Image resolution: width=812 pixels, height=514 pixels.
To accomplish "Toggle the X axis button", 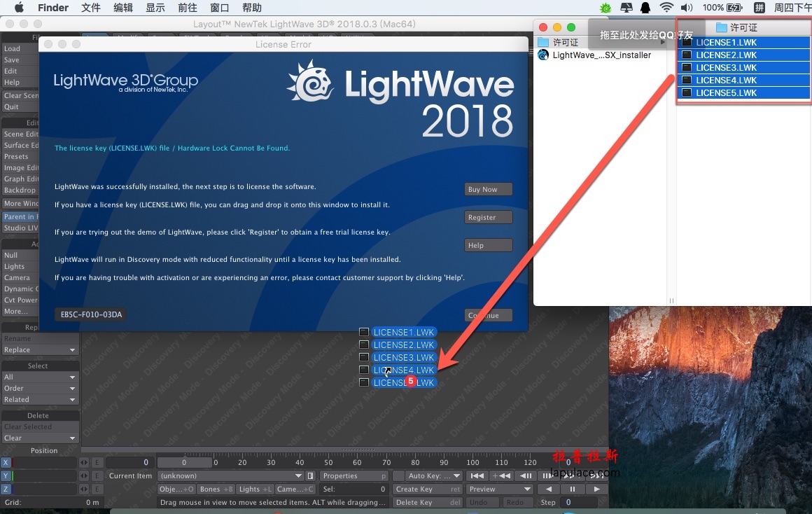I will pos(6,462).
